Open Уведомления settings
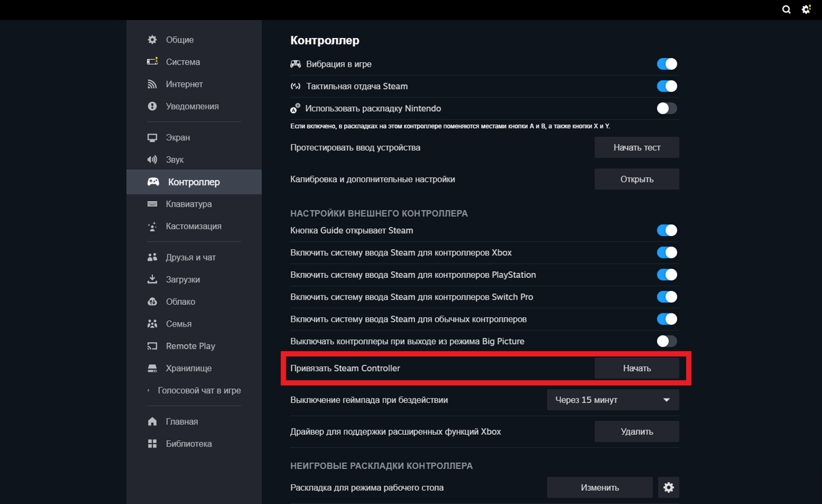This screenshot has height=504, width=822. (x=194, y=106)
